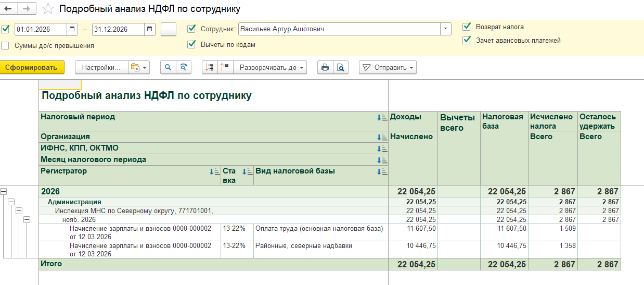
Task: Select 'нояб. 2026' month row
Action: pos(213,219)
